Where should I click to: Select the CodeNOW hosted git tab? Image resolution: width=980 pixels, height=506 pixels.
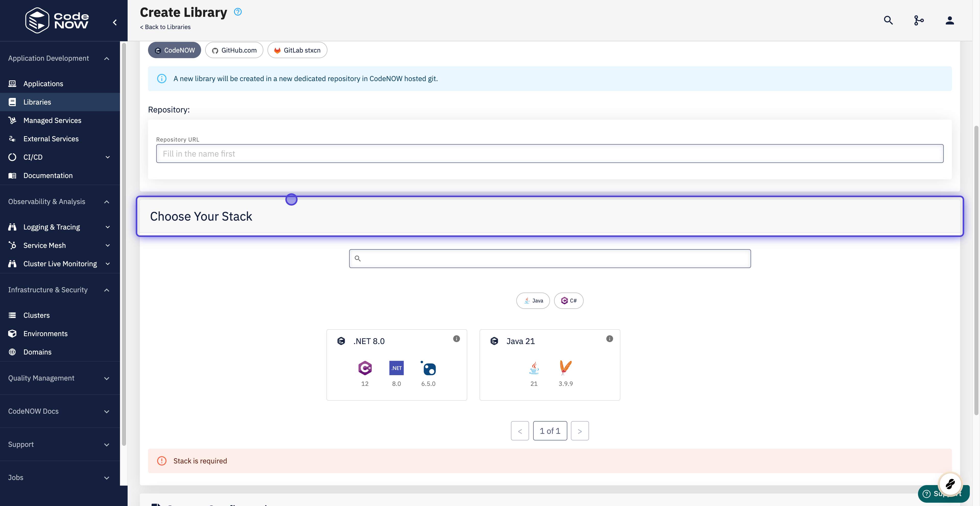coord(174,50)
